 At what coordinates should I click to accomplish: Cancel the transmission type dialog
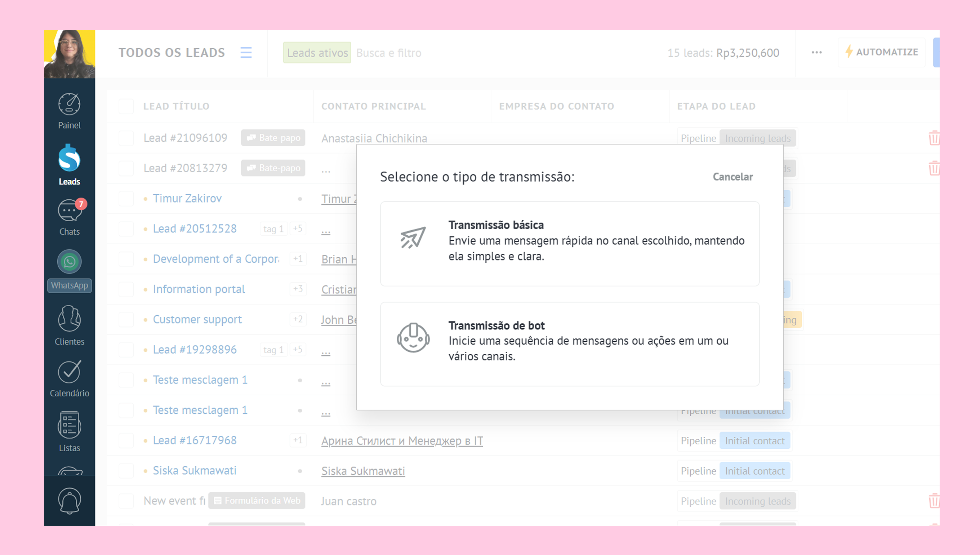[x=733, y=177]
